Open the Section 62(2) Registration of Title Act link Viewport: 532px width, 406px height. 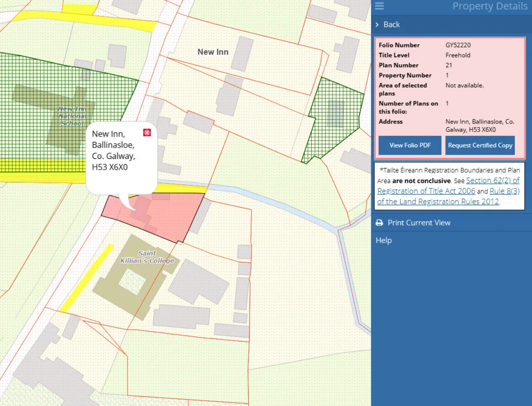click(x=492, y=181)
